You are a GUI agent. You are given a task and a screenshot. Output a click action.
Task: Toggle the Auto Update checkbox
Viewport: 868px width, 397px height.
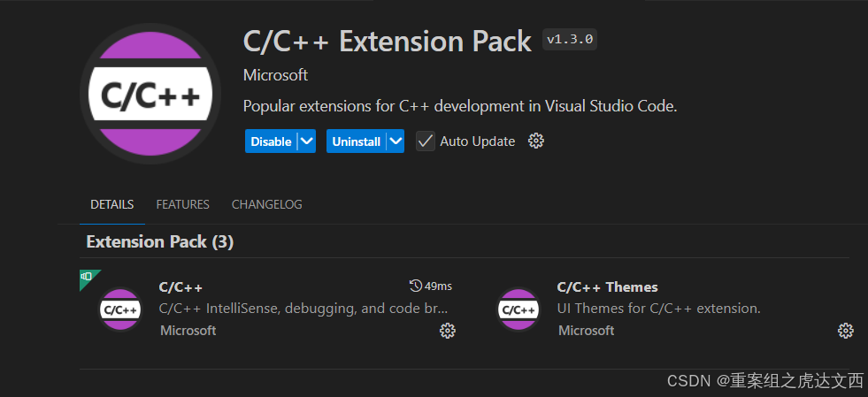click(x=426, y=141)
